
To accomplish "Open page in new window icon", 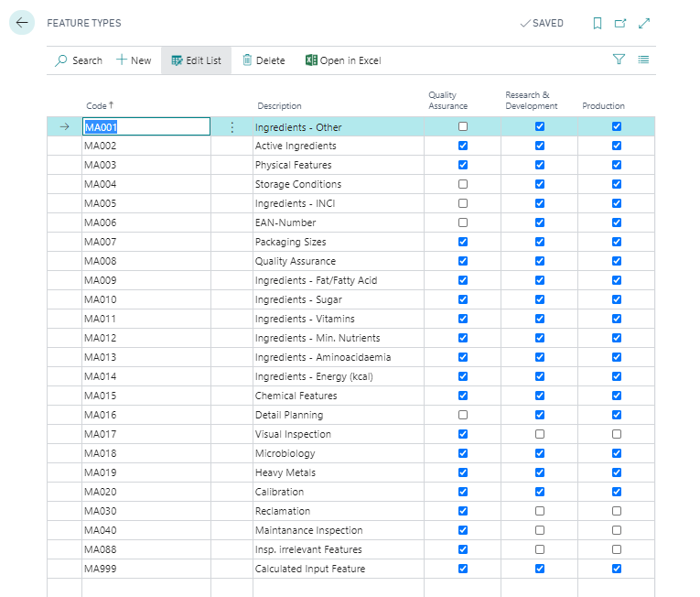I will pyautogui.click(x=620, y=23).
